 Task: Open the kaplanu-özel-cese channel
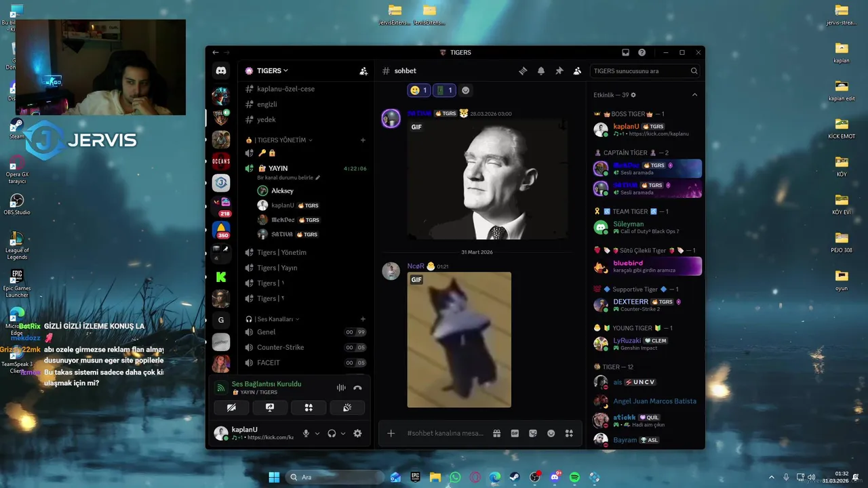point(305,89)
